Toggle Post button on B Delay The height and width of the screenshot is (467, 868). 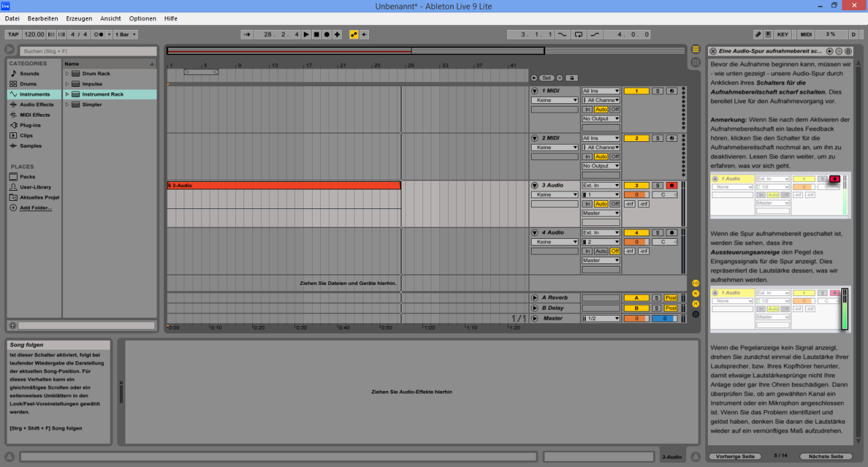tap(671, 308)
